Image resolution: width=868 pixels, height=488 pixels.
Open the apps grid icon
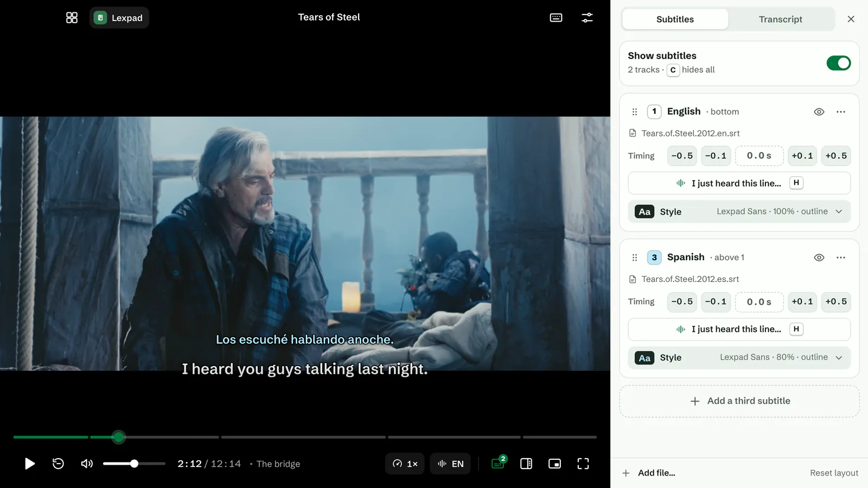(72, 18)
